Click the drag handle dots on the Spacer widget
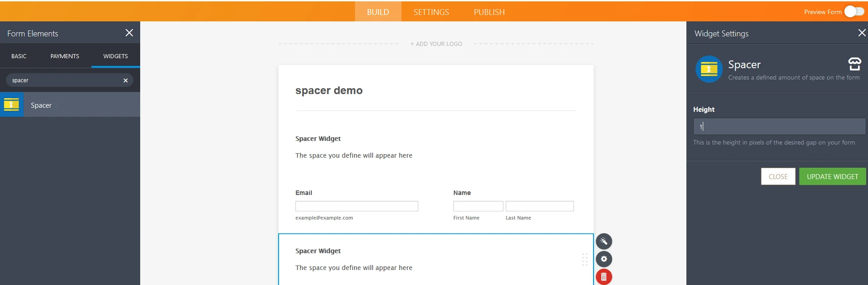868x285 pixels. click(585, 260)
